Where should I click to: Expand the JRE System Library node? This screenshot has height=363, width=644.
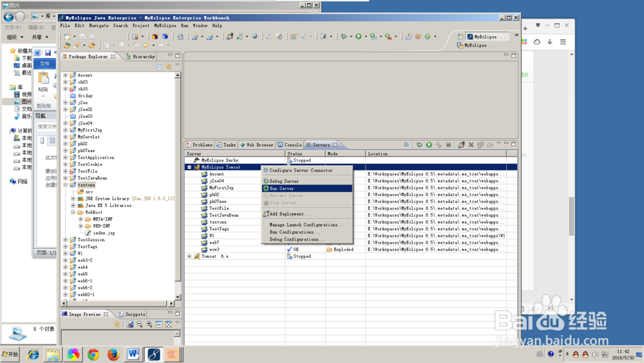coord(73,199)
